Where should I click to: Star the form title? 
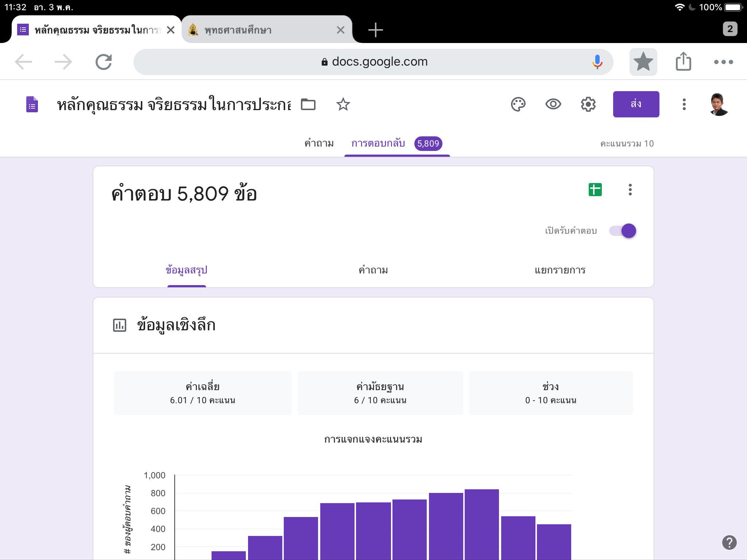tap(343, 105)
